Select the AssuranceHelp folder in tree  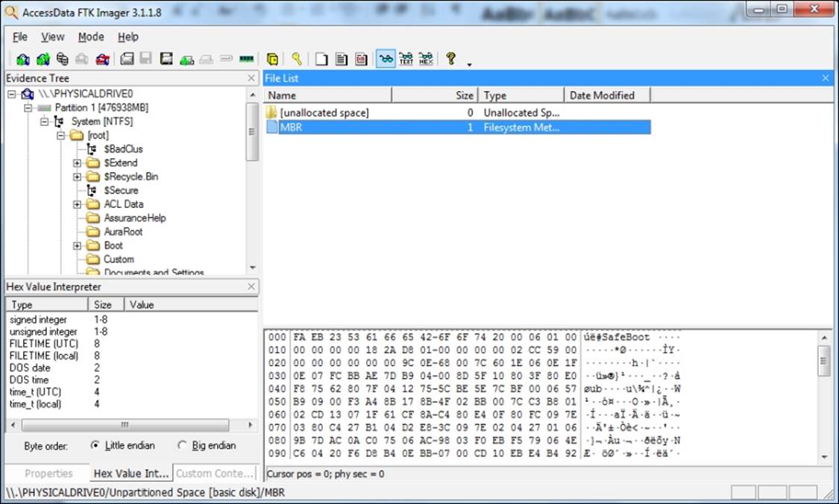[135, 218]
